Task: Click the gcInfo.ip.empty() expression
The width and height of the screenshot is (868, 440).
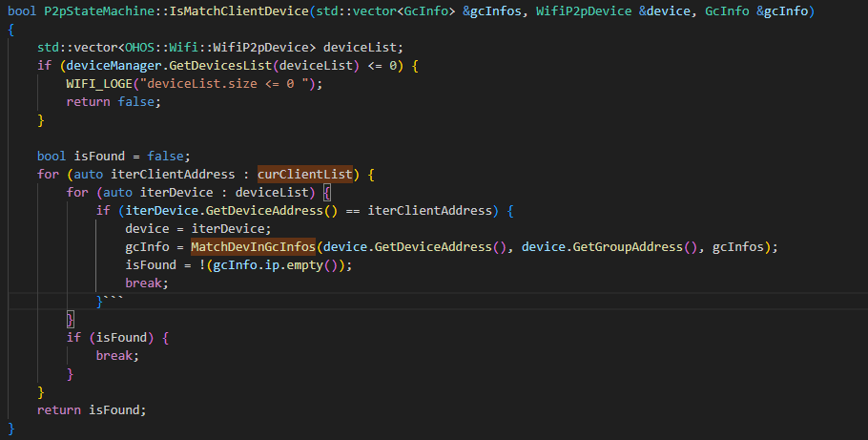Action: tap(275, 265)
